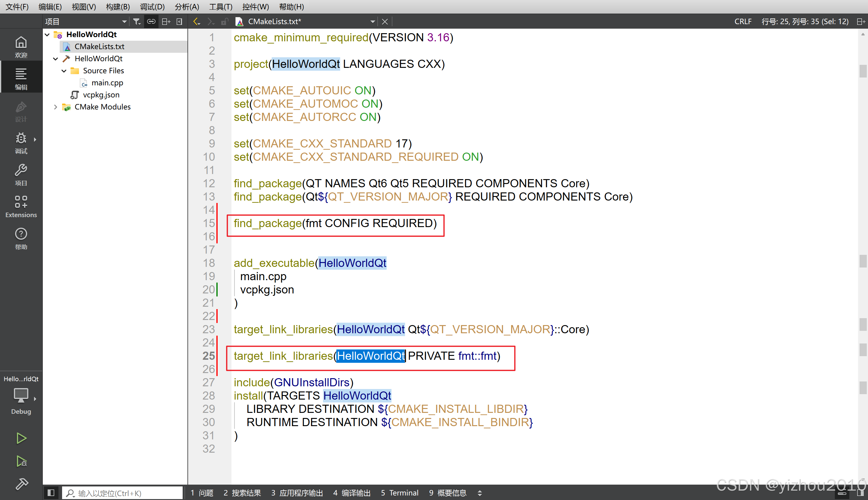The height and width of the screenshot is (500, 868).
Task: Select vcpkg.json in project tree
Action: click(101, 95)
